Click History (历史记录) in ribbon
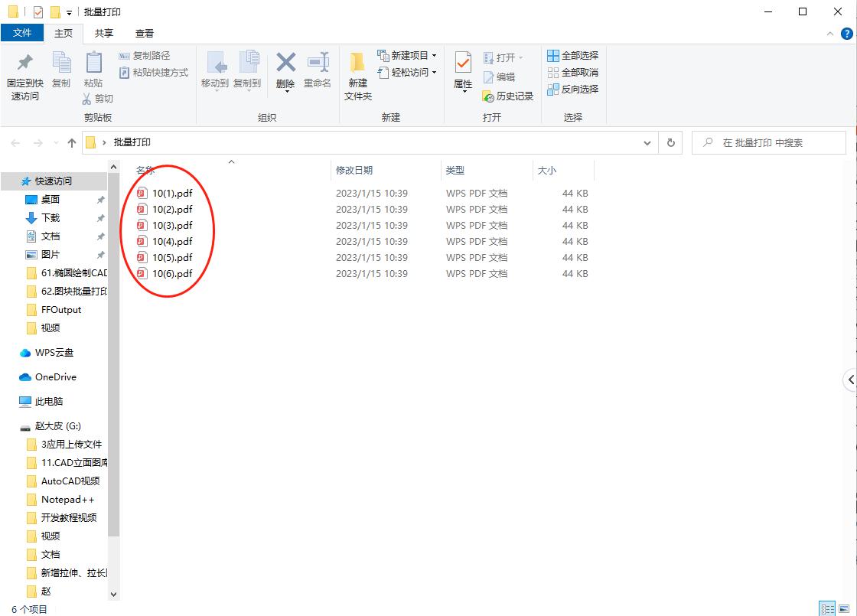Screen dimensions: 857x616 (x=508, y=96)
